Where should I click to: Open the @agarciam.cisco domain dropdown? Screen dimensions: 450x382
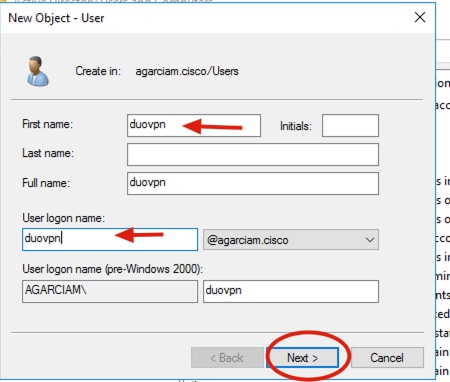(291, 240)
